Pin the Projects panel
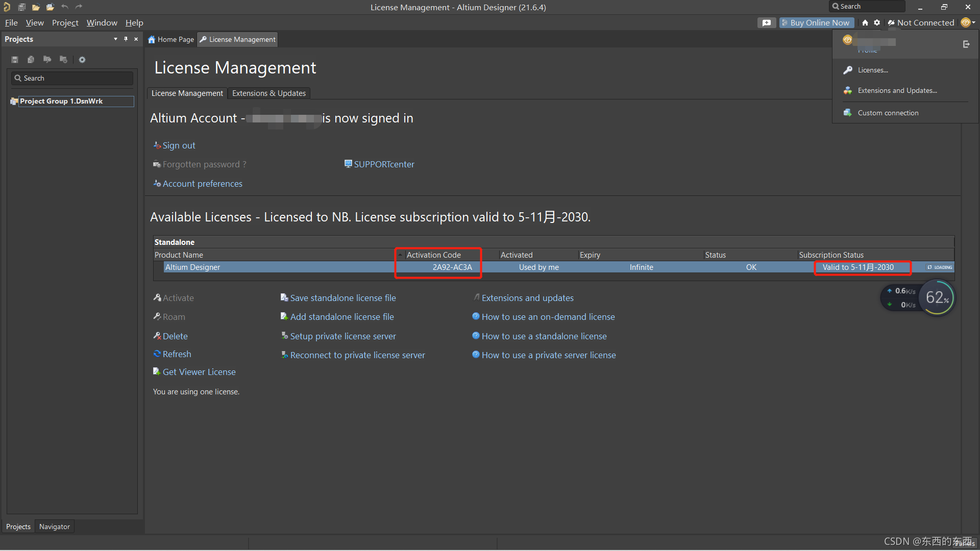Viewport: 980px width, 551px height. pos(126,39)
